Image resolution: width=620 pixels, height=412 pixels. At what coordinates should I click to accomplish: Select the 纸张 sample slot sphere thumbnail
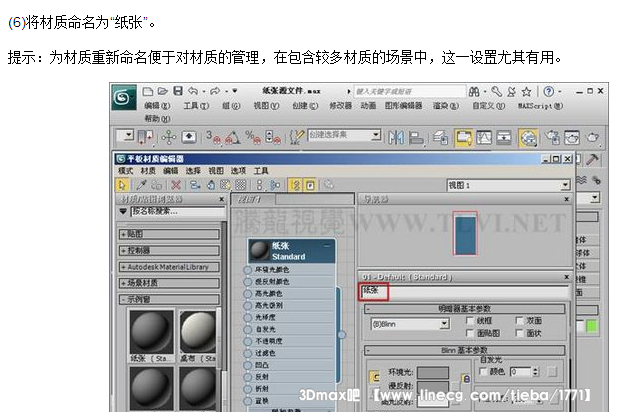[x=151, y=331]
